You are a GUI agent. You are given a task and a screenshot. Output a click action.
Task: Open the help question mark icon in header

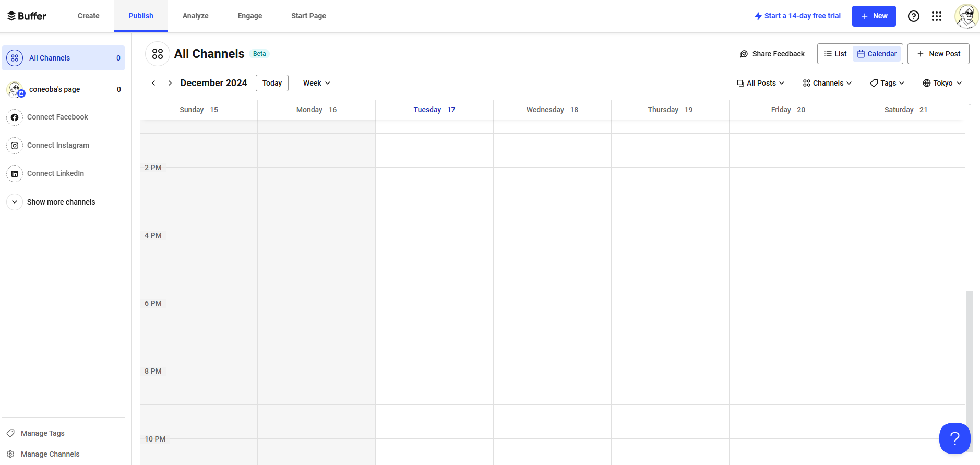click(x=913, y=16)
